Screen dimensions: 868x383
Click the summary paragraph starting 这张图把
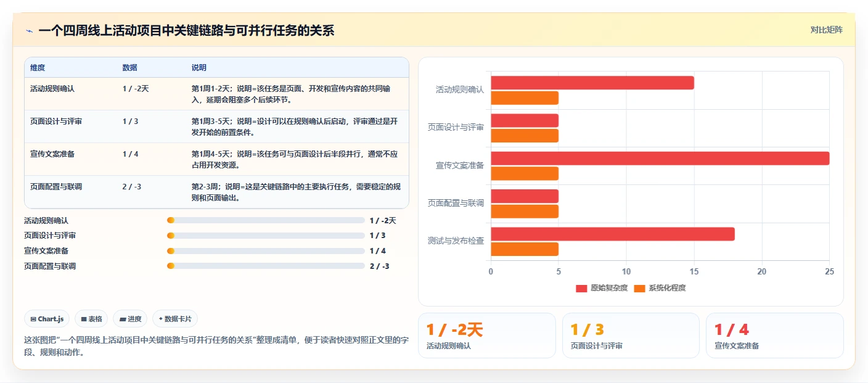pos(216,347)
